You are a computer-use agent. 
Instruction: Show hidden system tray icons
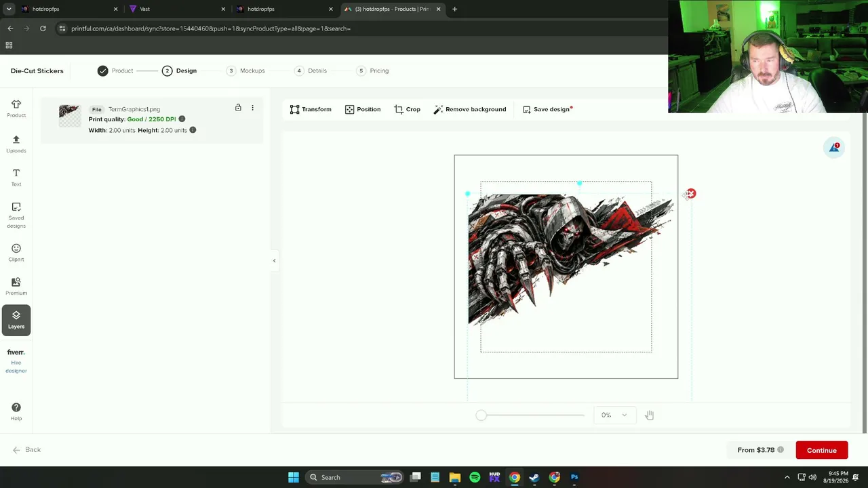(x=787, y=477)
